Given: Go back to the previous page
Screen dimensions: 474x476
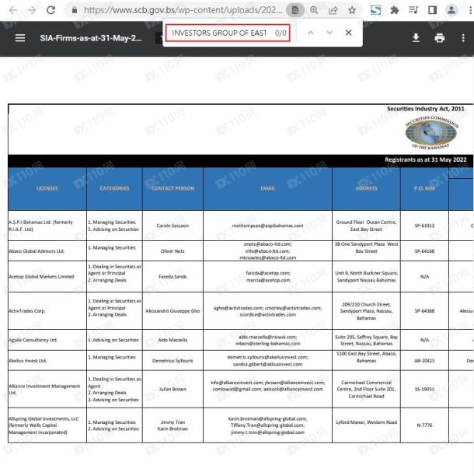Looking at the screenshot, I should coord(13,10).
